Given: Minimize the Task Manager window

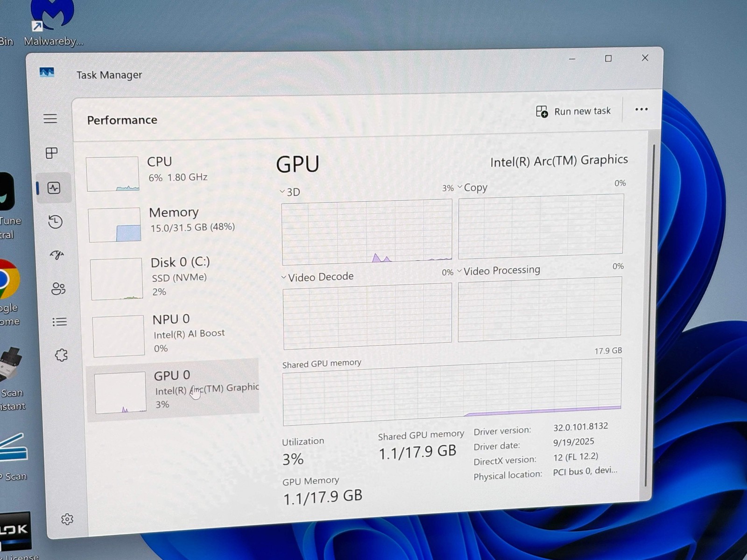Looking at the screenshot, I should tap(572, 59).
